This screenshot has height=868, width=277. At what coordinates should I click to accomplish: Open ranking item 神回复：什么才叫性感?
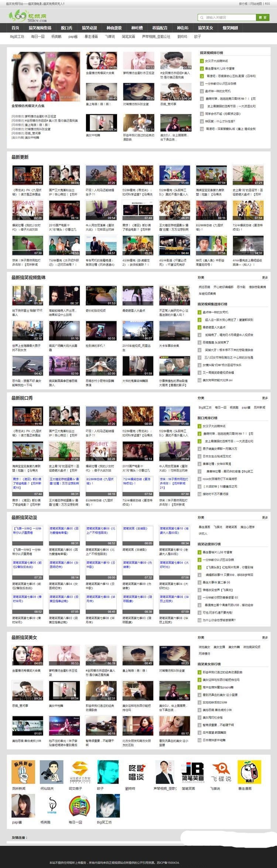tap(220, 121)
